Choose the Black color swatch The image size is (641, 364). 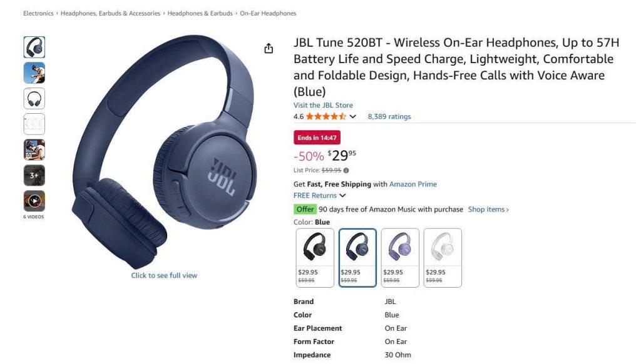[x=315, y=258]
